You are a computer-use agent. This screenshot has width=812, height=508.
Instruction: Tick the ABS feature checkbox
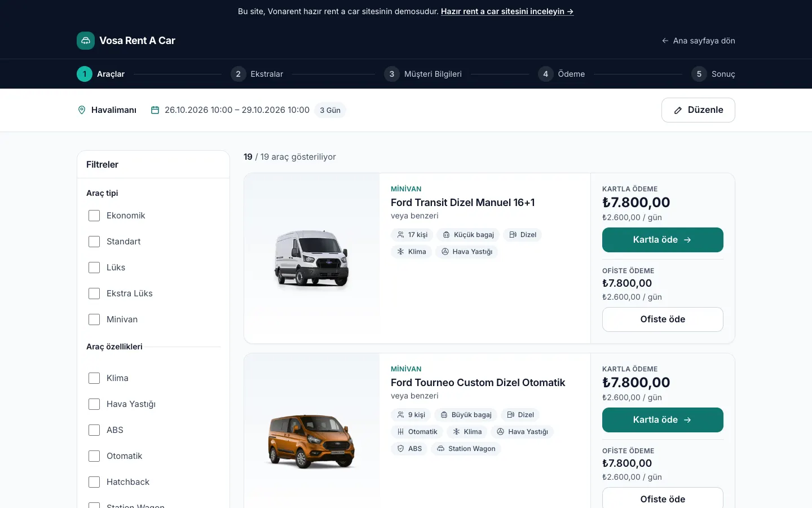pos(94,430)
